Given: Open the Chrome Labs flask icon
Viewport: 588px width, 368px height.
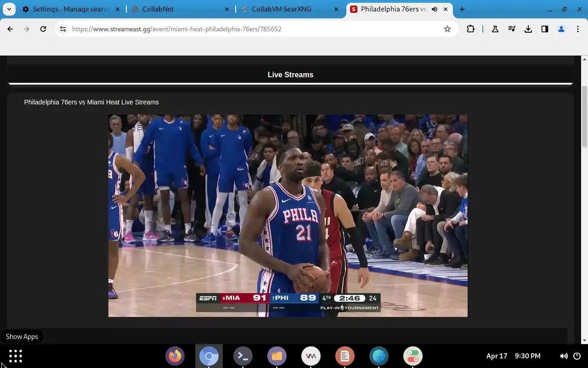Looking at the screenshot, I should (495, 29).
